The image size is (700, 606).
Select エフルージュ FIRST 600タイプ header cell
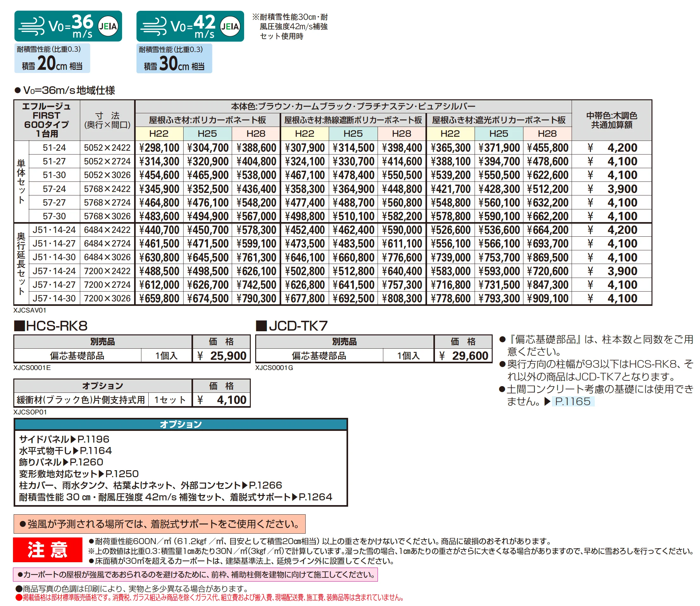(47, 120)
